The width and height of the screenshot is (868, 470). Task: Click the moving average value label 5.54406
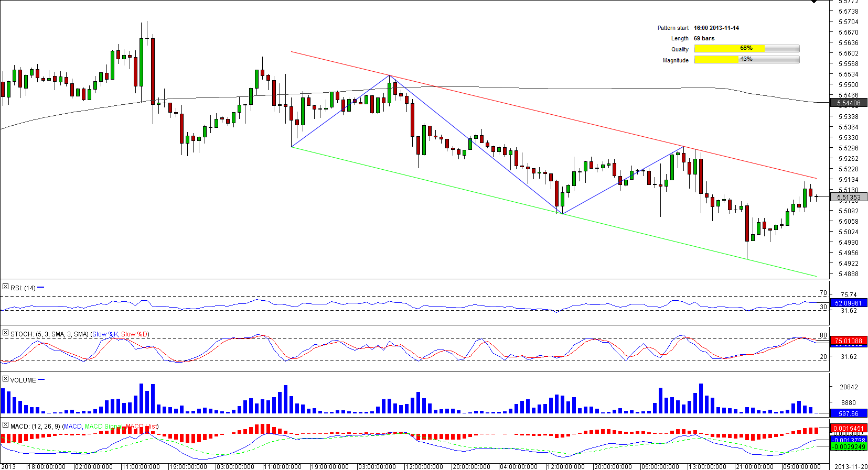pyautogui.click(x=849, y=103)
